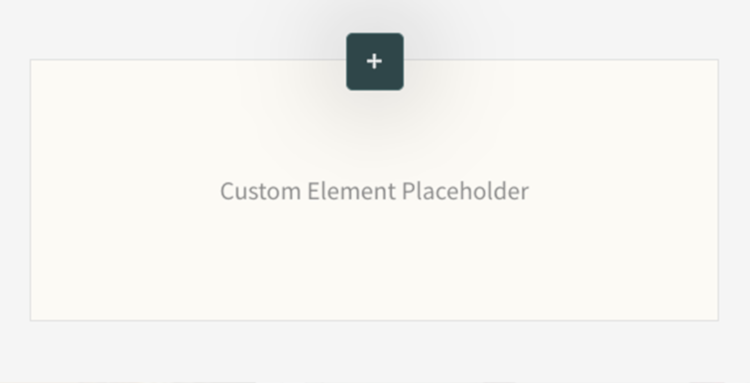Select the Custom Element Placeholder text
This screenshot has width=750, height=383.
375,191
